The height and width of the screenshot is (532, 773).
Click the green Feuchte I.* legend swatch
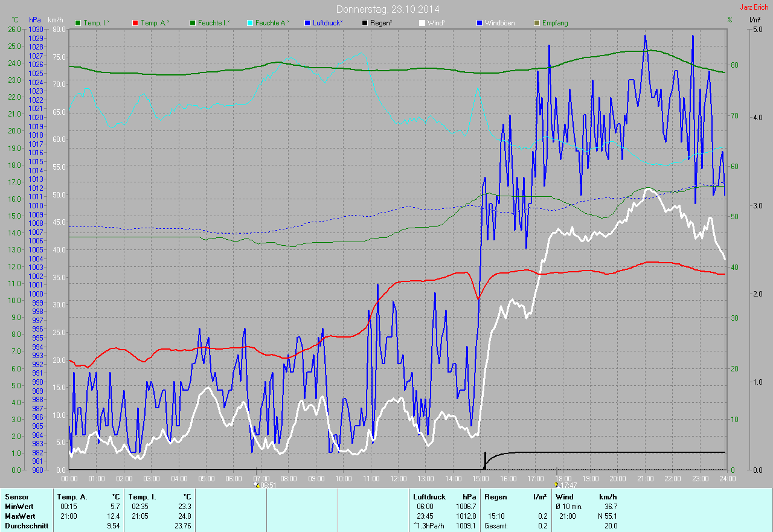[x=193, y=23]
